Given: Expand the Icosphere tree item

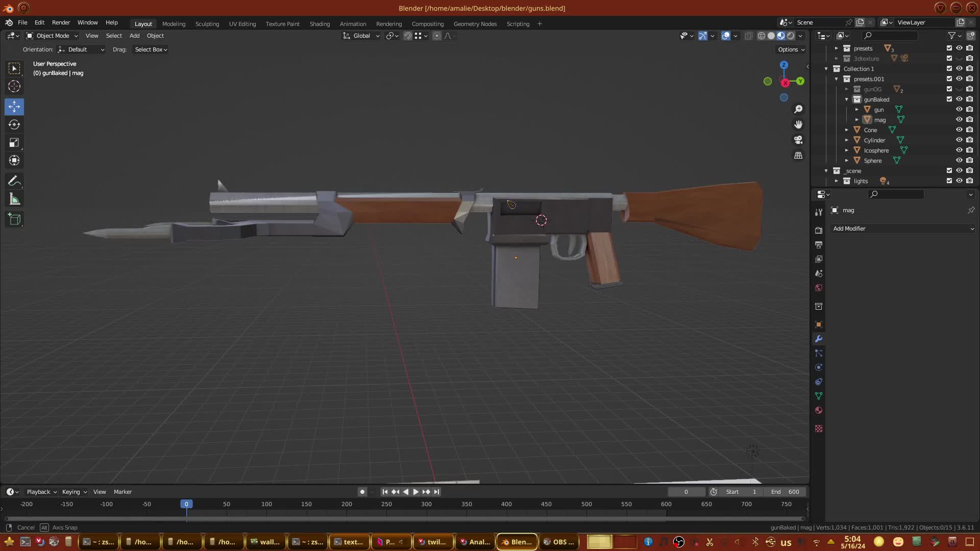Looking at the screenshot, I should click(847, 151).
